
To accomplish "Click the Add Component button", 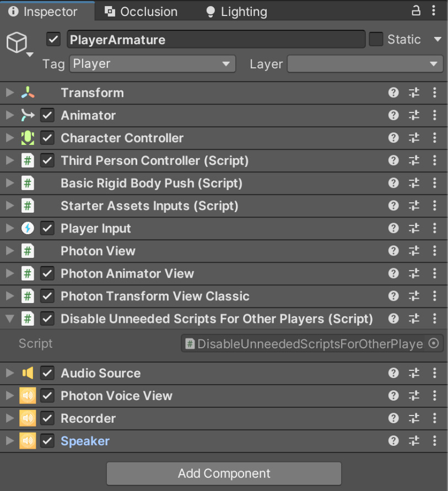I will click(224, 473).
